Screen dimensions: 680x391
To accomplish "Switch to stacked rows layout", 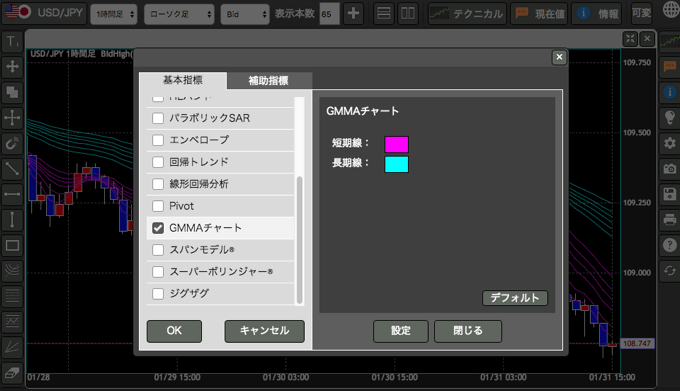I will click(384, 13).
